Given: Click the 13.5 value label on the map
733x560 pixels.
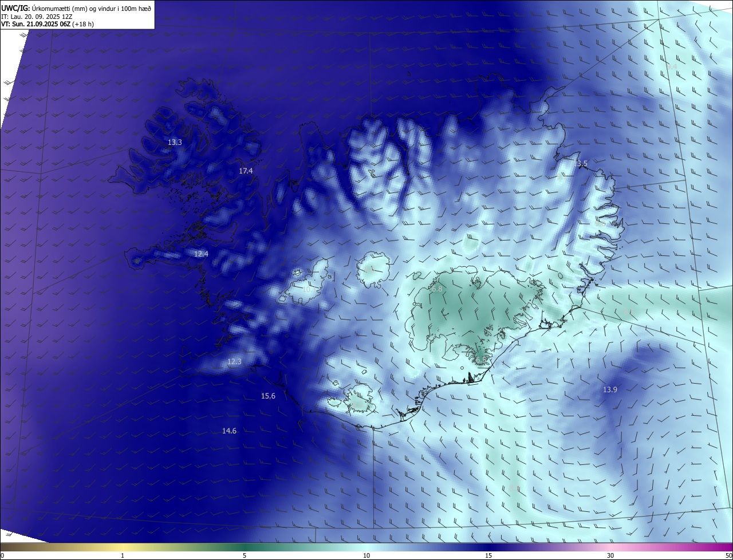Looking at the screenshot, I should point(580,163).
